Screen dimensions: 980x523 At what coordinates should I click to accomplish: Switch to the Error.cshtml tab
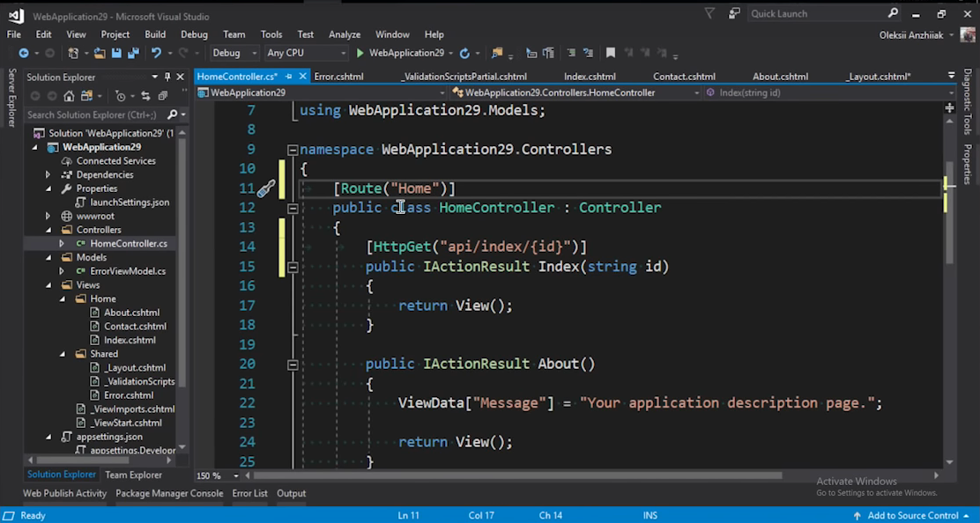coord(338,77)
